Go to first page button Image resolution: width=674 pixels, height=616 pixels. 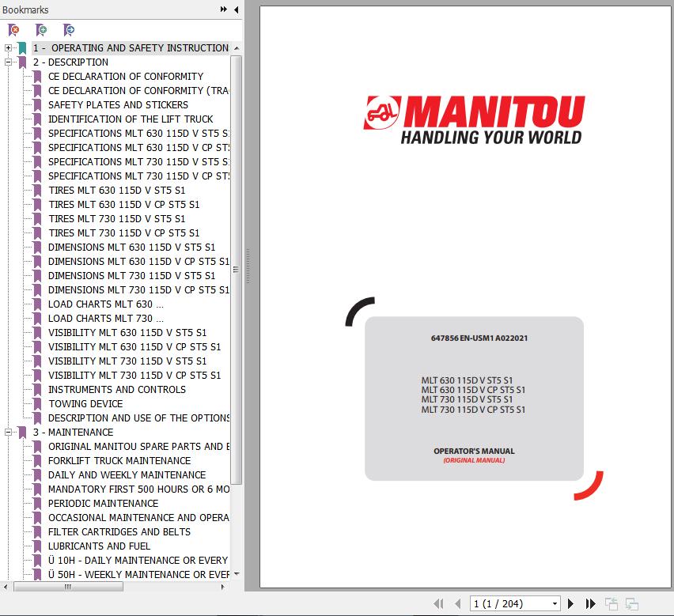click(438, 603)
